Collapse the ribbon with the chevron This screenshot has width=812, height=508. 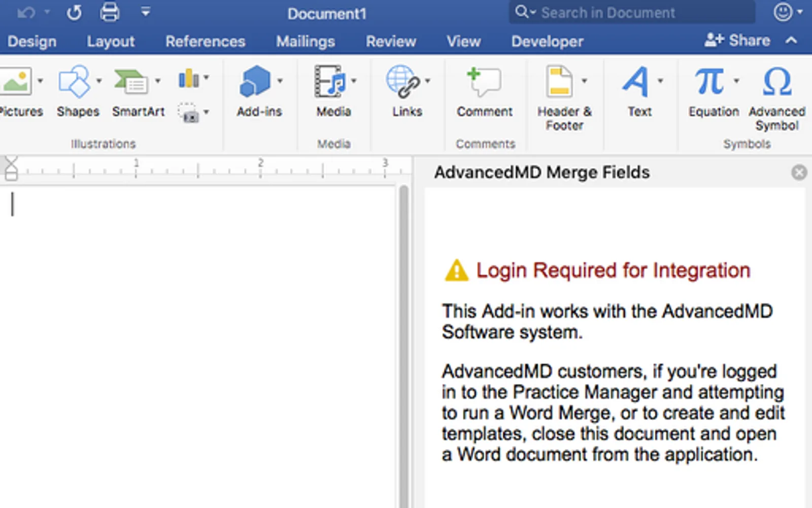(x=791, y=40)
